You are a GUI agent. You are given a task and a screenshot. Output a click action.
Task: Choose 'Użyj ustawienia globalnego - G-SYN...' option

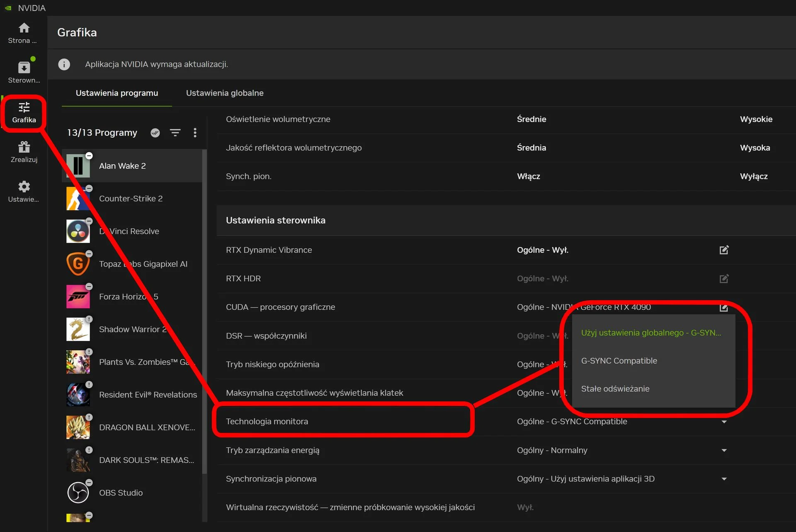[x=653, y=333]
